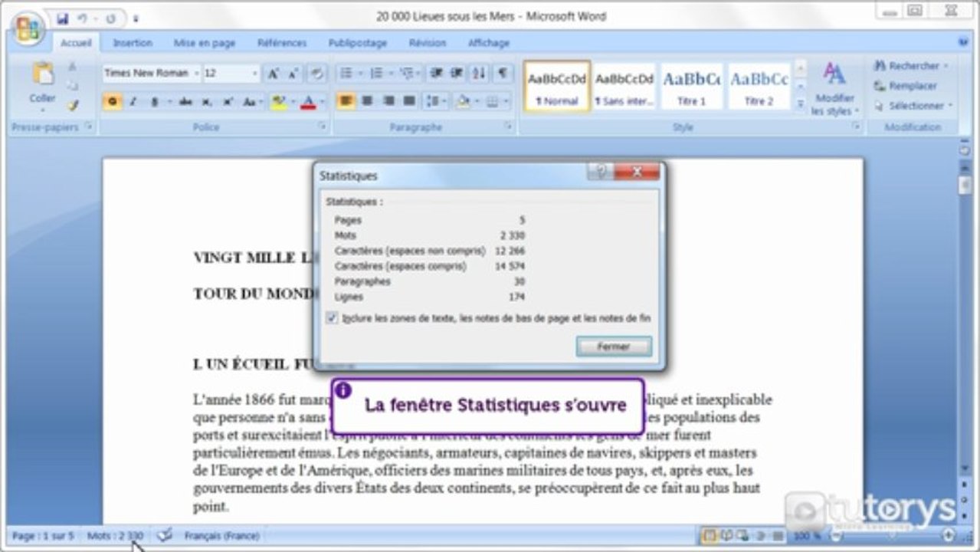This screenshot has width=980, height=552.
Task: Open Modifier les styles menu
Action: [x=834, y=89]
